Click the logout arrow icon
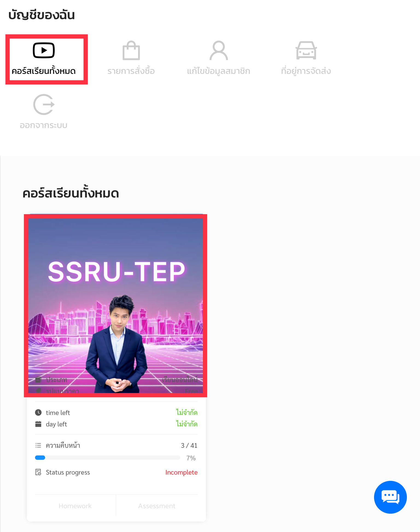This screenshot has height=532, width=420. 44,104
